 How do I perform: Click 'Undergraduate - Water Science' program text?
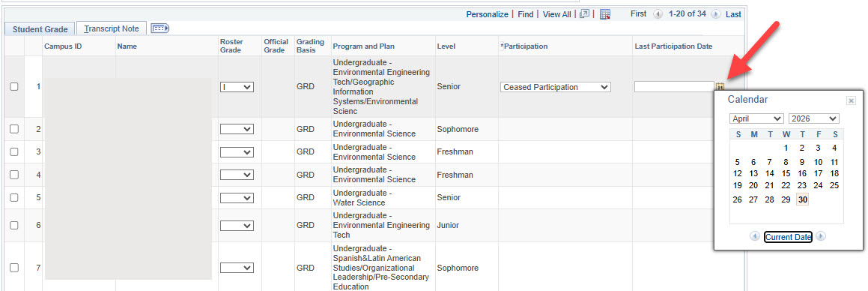[x=362, y=197]
